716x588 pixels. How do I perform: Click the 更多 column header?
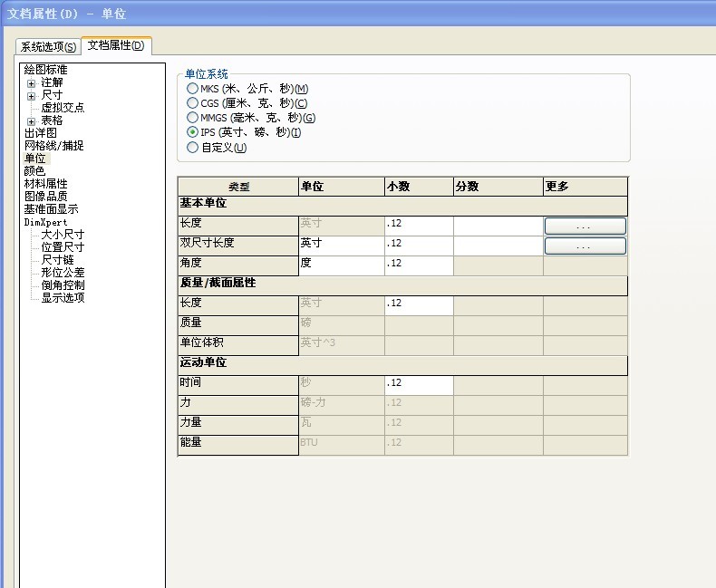585,187
